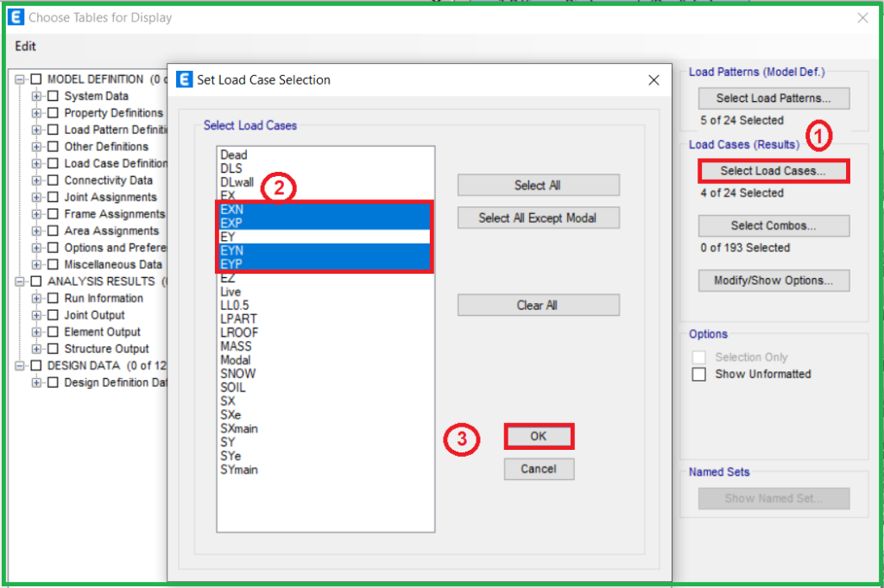
Task: Select the EXN load case
Action: coord(325,210)
